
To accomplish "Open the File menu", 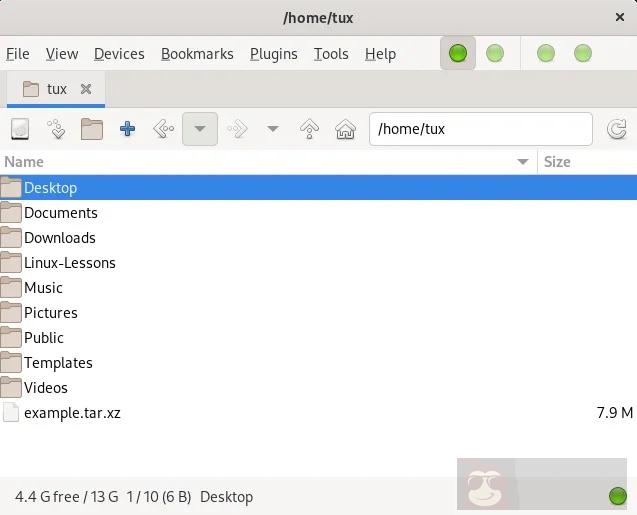I will coord(17,54).
